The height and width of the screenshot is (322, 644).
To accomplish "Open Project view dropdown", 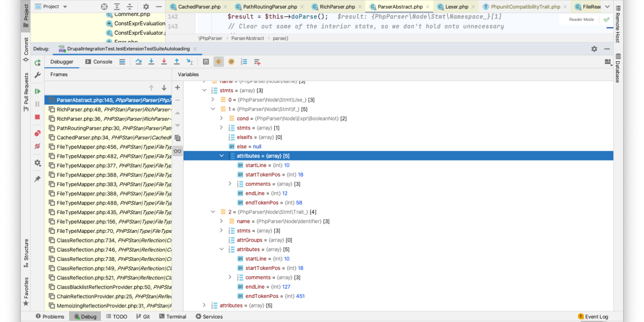I will coord(52,6).
